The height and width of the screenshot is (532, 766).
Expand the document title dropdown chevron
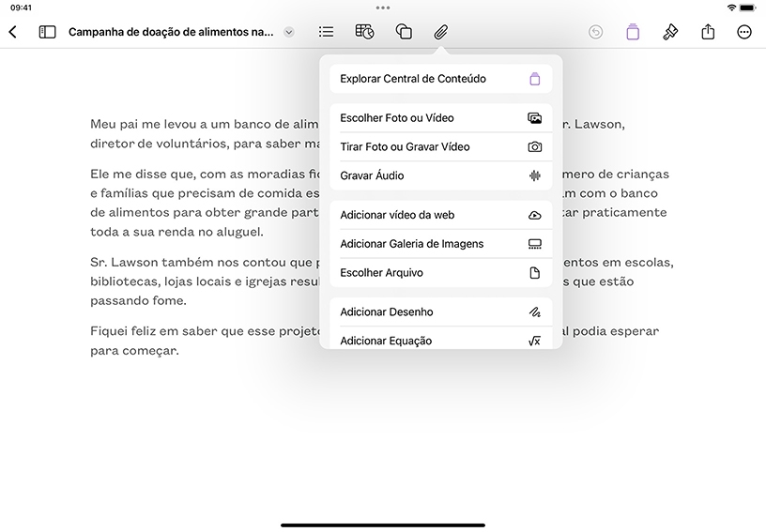(289, 32)
